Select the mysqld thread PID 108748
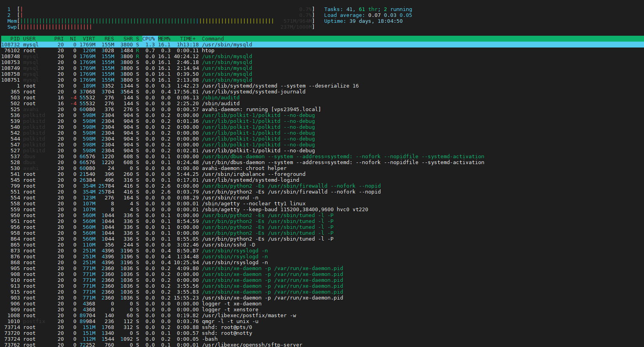644x347 pixels. click(x=322, y=57)
